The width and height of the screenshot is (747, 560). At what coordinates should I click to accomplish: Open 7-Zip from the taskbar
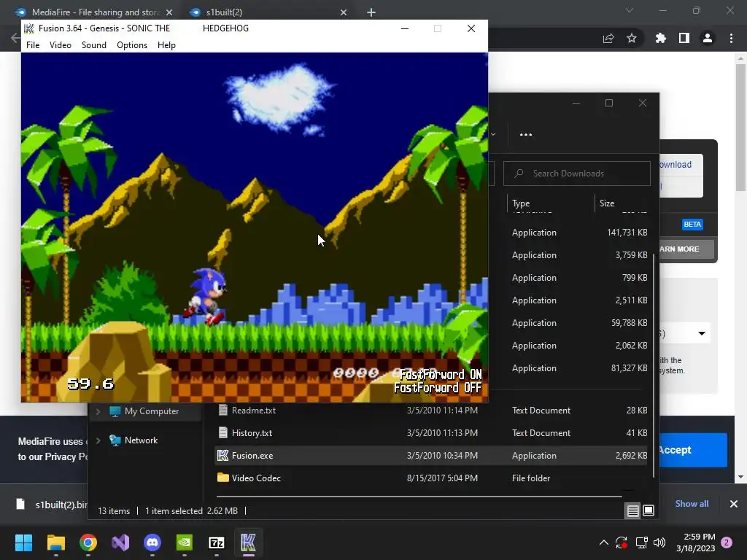pos(216,542)
